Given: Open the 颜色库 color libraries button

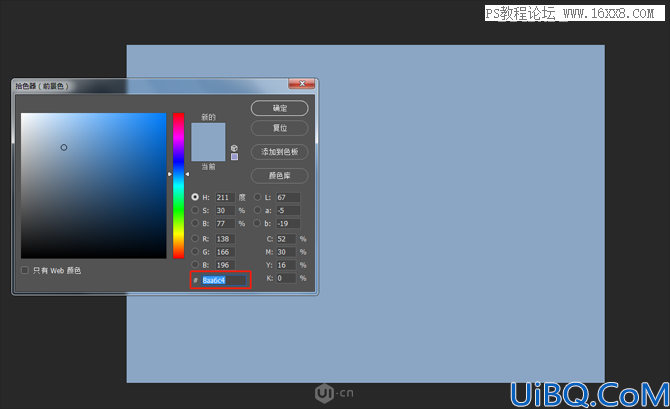Looking at the screenshot, I should (x=279, y=176).
